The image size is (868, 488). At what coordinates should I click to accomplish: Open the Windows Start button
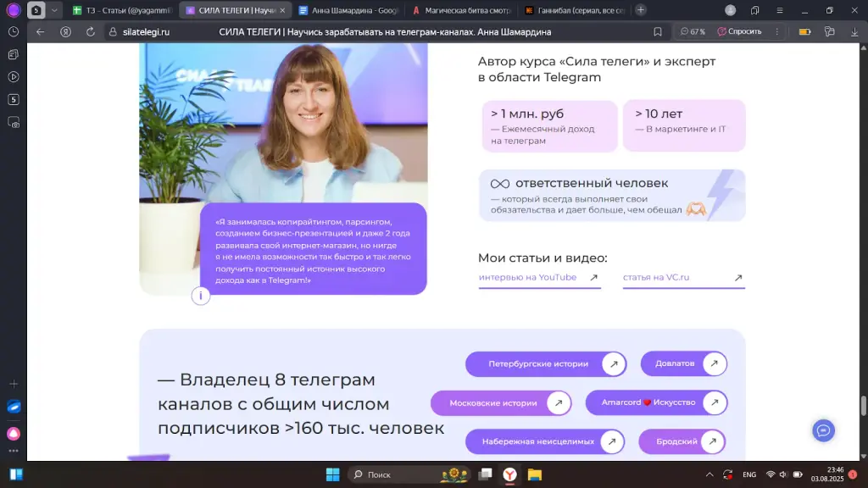(332, 474)
